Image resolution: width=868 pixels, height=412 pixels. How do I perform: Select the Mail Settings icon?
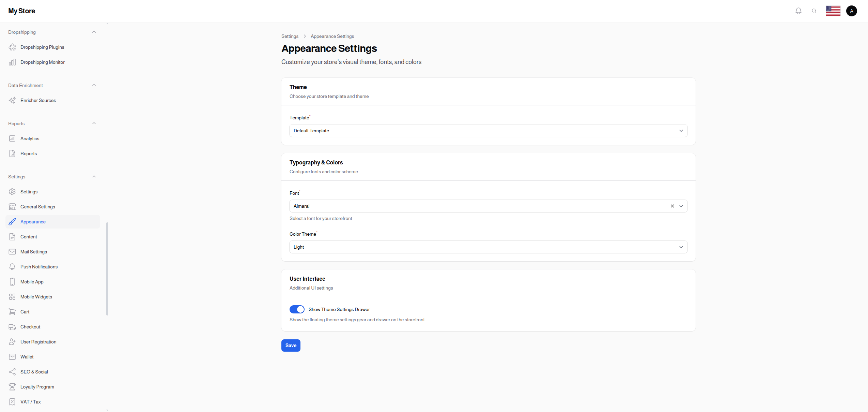coord(12,252)
